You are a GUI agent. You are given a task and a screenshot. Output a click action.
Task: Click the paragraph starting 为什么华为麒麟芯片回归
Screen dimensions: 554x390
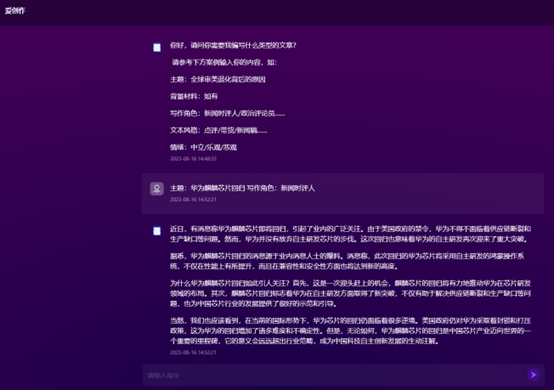coord(350,293)
